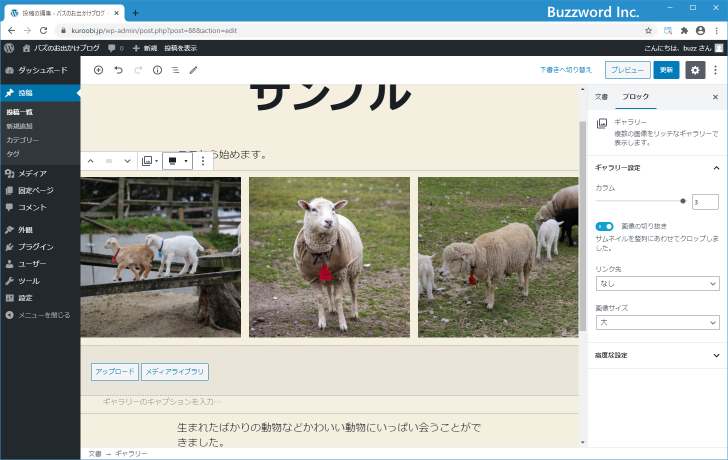Screen dimensions: 728x460
Task: Open the block's three-dot more options
Action: pos(203,161)
